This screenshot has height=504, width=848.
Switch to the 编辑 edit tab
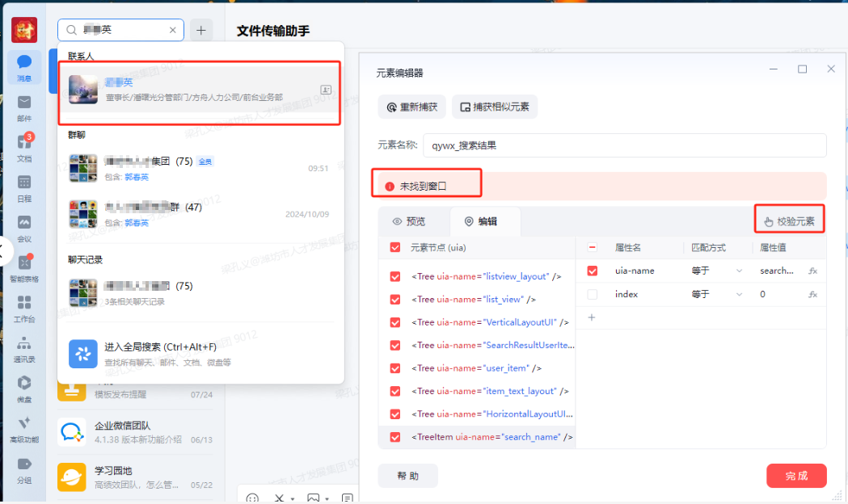click(x=481, y=221)
